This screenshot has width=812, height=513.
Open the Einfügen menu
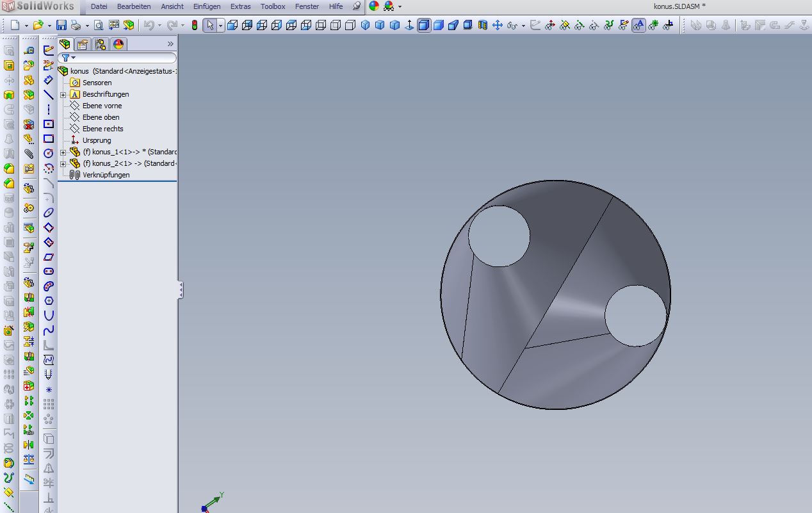207,6
